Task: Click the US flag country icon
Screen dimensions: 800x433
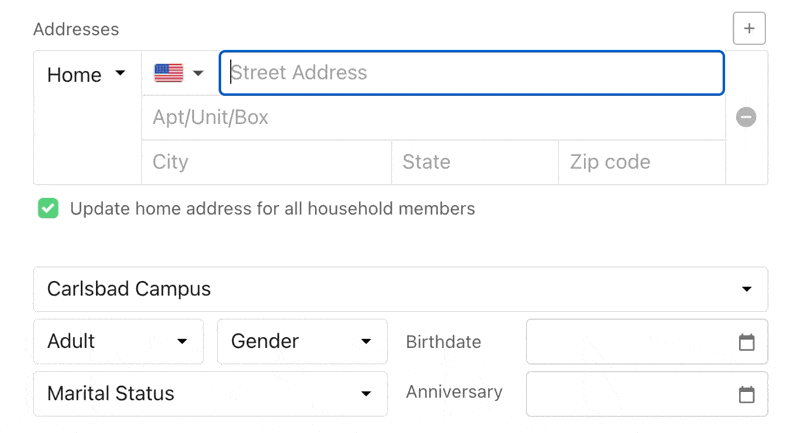Action: click(168, 73)
